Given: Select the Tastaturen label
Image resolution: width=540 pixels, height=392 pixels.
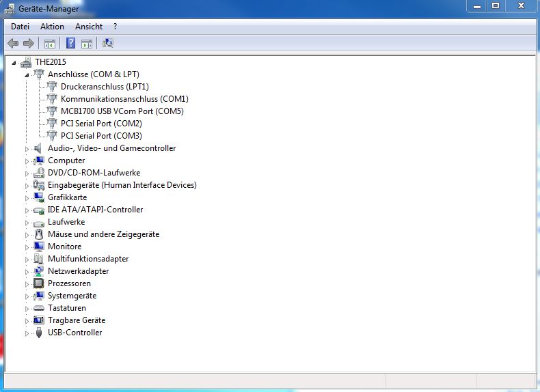Looking at the screenshot, I should point(67,308).
